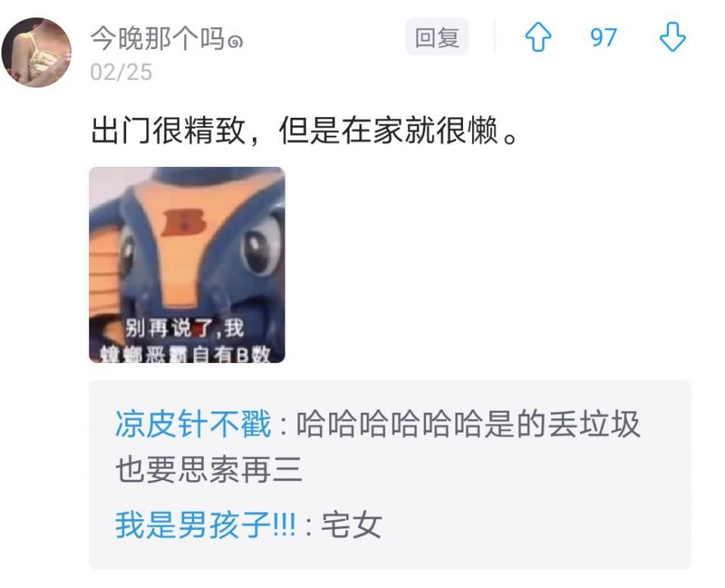Select the reply text 宅女
Viewport: 725px width, 588px height.
[x=351, y=525]
